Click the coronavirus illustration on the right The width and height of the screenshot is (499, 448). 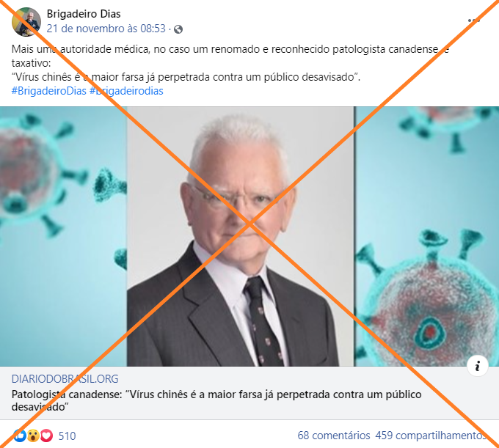[427, 236]
